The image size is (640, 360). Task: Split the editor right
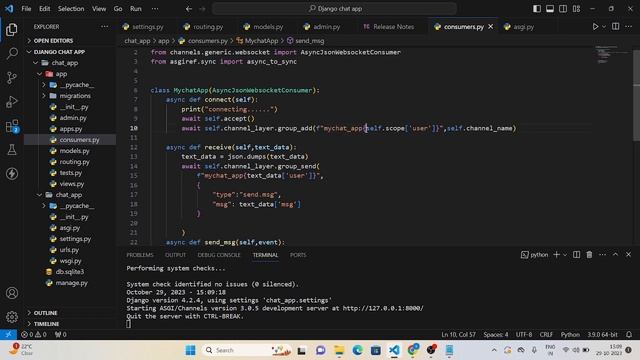pos(616,27)
